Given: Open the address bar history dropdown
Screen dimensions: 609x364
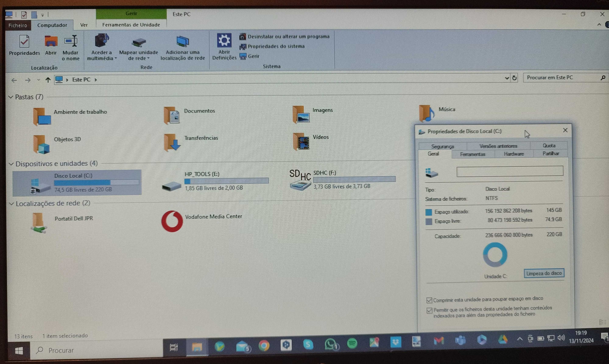Looking at the screenshot, I should 507,78.
